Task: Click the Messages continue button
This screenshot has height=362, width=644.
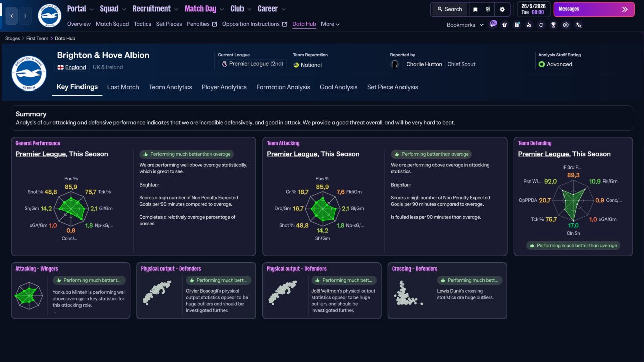Action: pos(595,9)
